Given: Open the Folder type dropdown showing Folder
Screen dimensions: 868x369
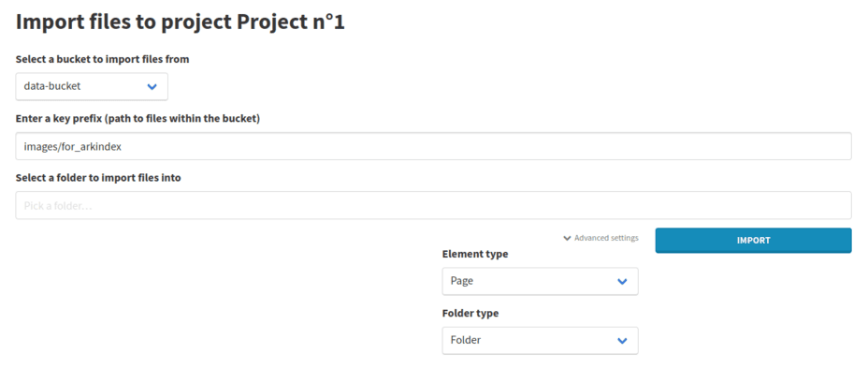Looking at the screenshot, I should [x=540, y=340].
